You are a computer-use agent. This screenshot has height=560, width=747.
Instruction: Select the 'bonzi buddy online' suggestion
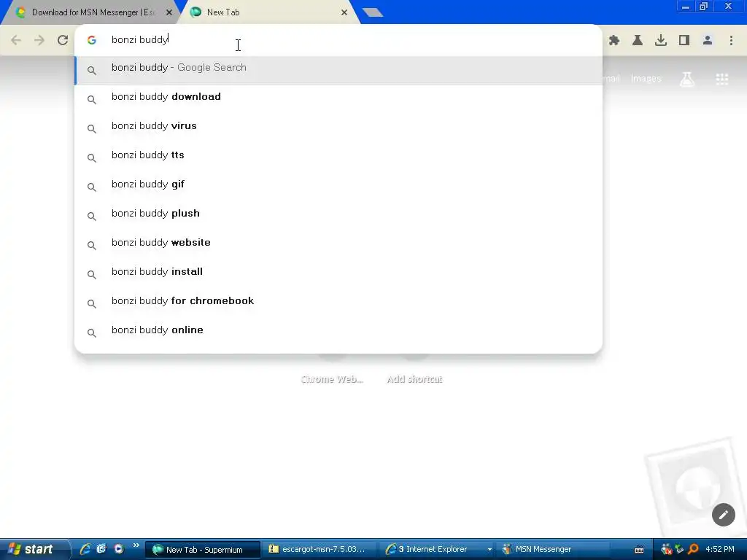click(x=338, y=332)
